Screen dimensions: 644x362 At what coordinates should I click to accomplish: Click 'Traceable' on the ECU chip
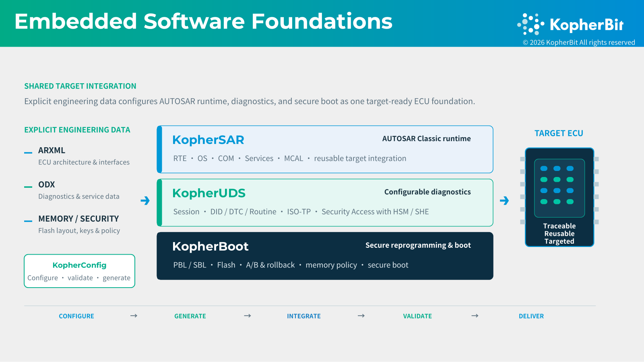(559, 226)
